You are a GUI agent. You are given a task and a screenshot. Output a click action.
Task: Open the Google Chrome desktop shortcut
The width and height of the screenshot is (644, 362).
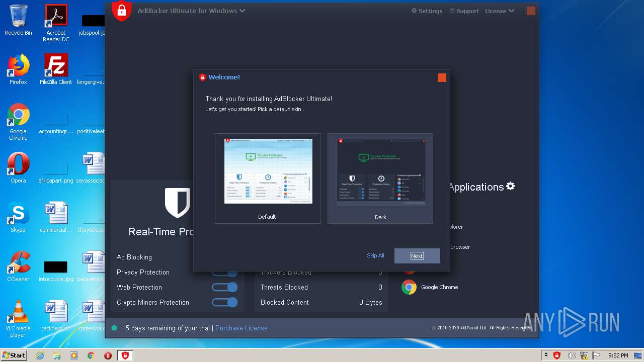pos(18,122)
